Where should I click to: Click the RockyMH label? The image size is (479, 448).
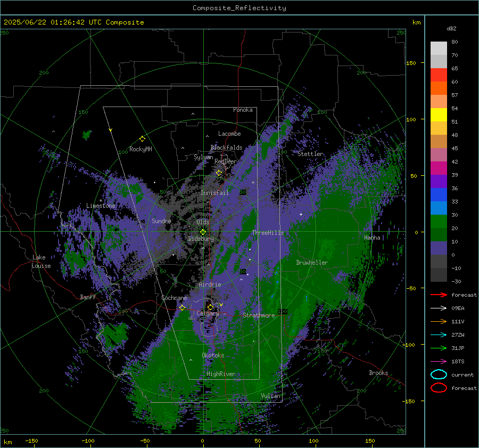141,149
